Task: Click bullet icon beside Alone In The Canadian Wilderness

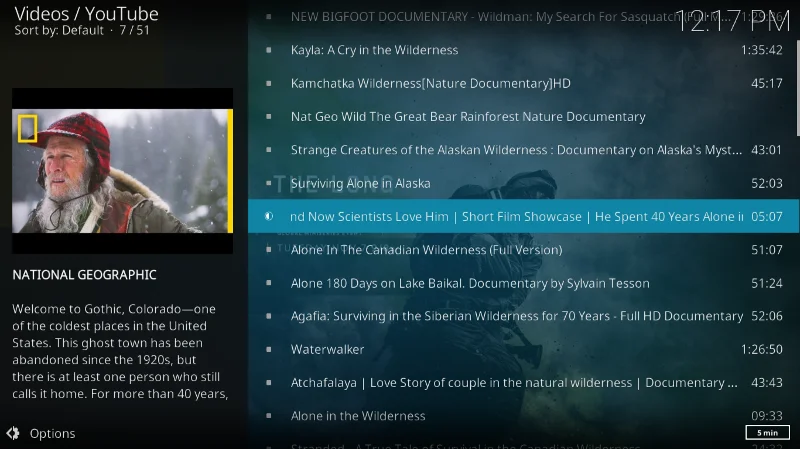Action: [269, 250]
